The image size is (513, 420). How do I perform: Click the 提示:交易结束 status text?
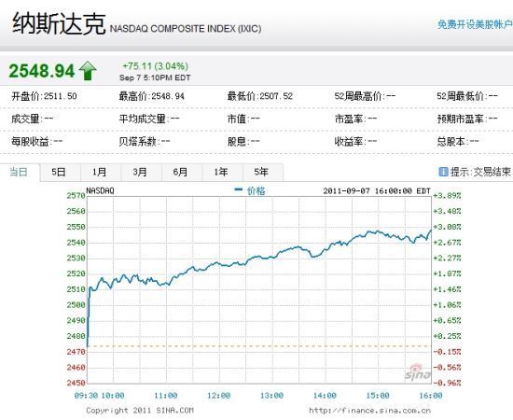point(480,172)
